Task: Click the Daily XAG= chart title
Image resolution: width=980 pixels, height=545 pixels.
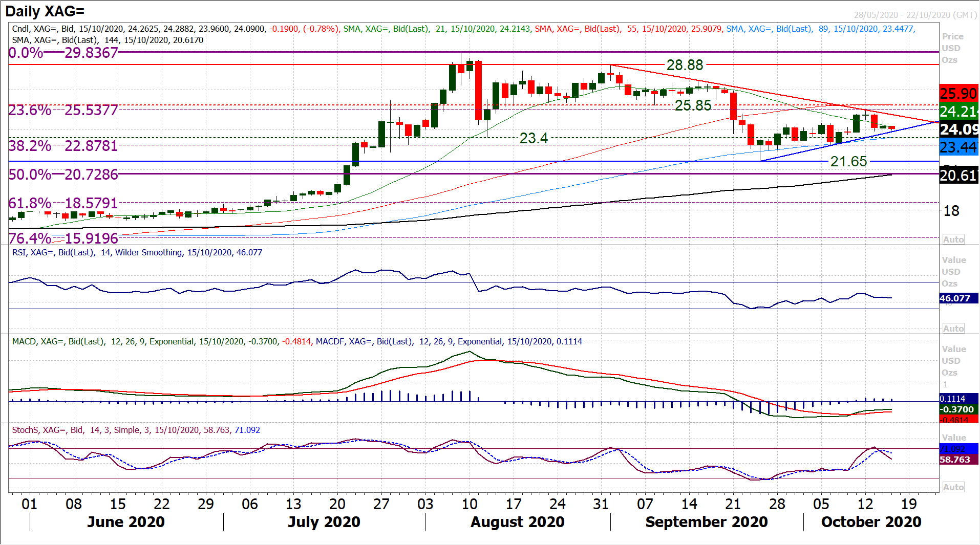Action: tap(45, 11)
